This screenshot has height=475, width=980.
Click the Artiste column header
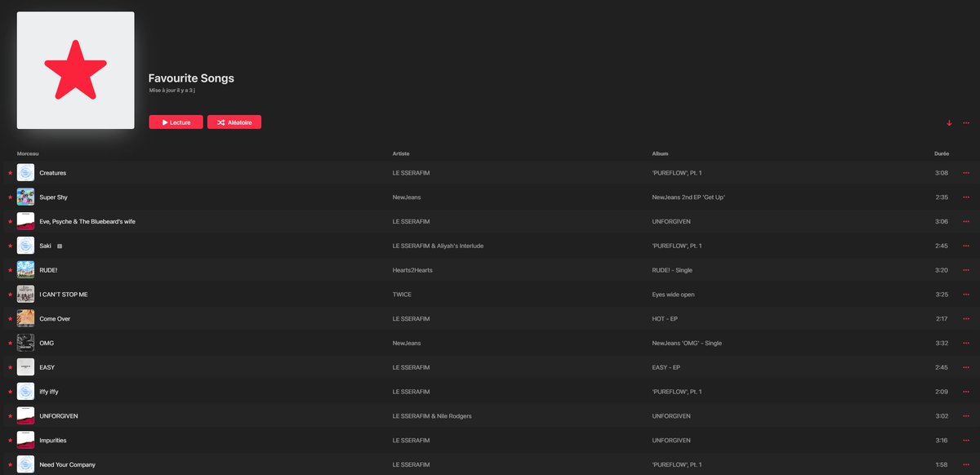[401, 153]
